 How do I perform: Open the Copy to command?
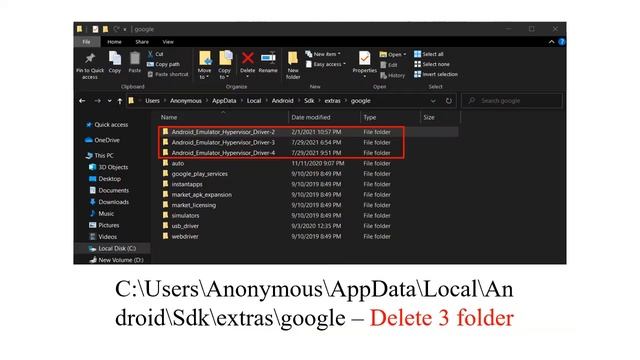[225, 64]
